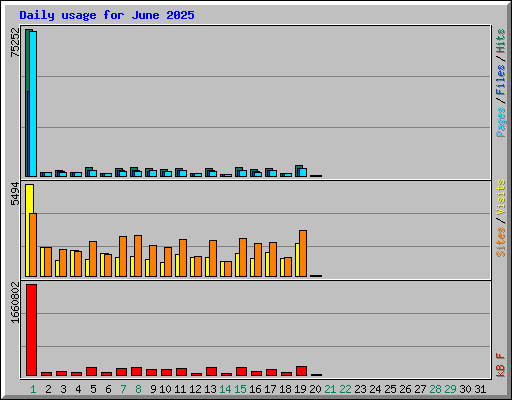This screenshot has height=400, width=512.
Task: Click the 1660802 axis maximum label
Action: [15, 303]
